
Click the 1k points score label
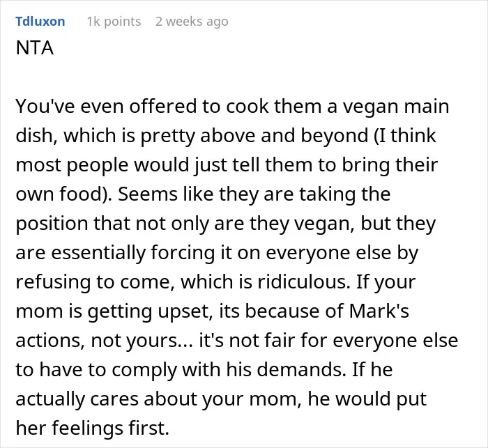pyautogui.click(x=114, y=22)
